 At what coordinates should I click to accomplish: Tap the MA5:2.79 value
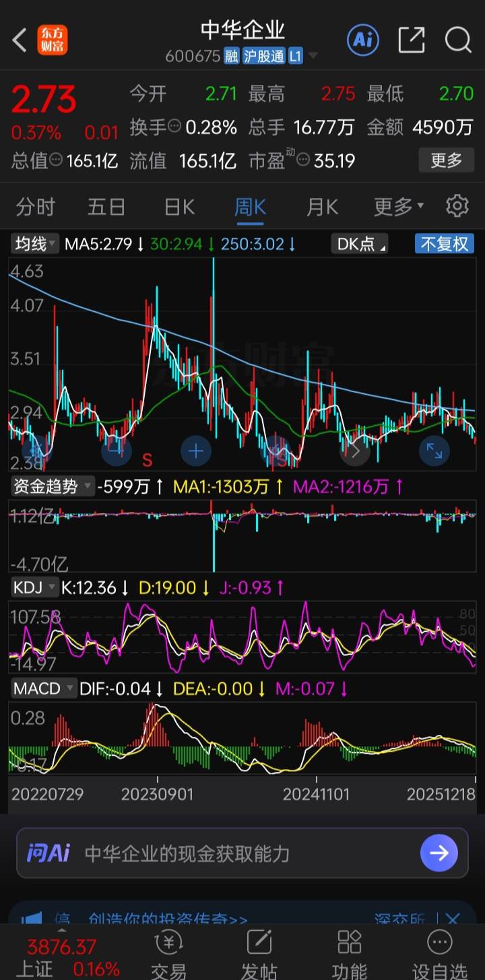(98, 244)
